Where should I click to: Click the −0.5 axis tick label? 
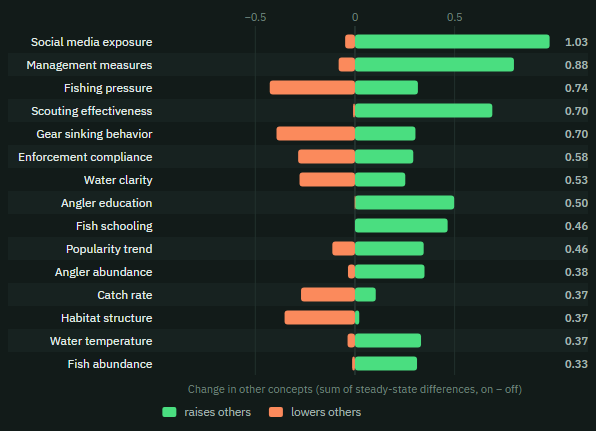point(255,17)
